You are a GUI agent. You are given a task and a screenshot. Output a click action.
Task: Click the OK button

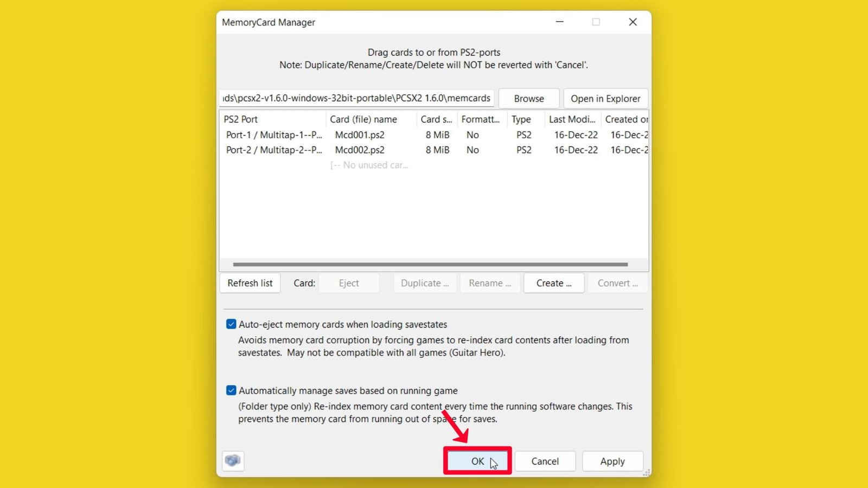coord(477,461)
